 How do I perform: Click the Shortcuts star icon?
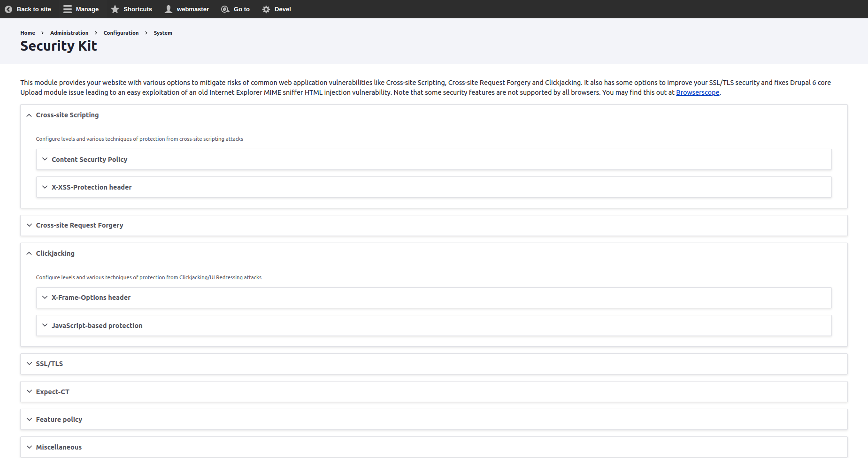pyautogui.click(x=115, y=9)
